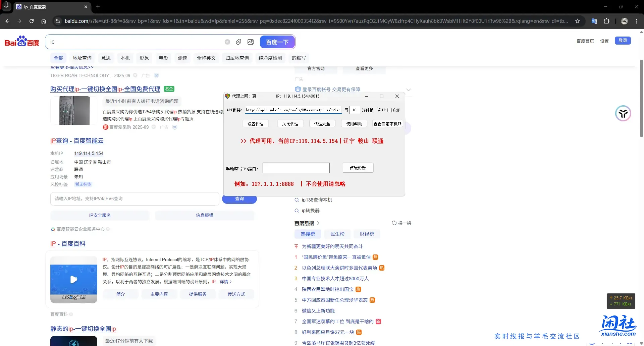Open the IP查询 - 百度智能云 link
Viewport: 644px width, 346px height.
click(76, 140)
